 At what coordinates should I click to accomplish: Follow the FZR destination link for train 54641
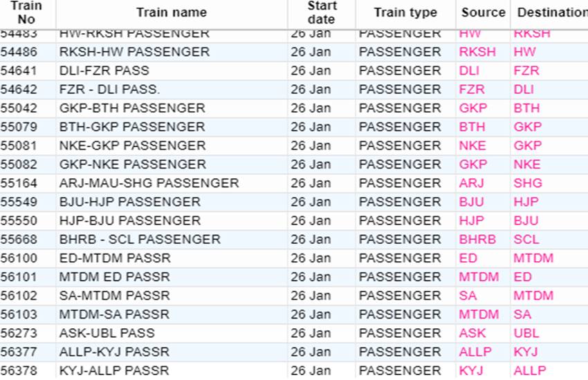526,70
